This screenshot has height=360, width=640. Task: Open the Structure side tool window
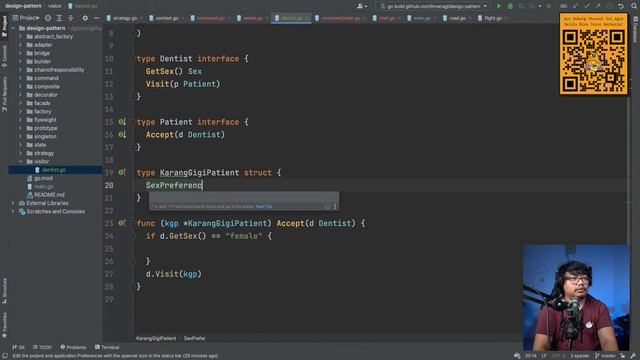point(4,291)
